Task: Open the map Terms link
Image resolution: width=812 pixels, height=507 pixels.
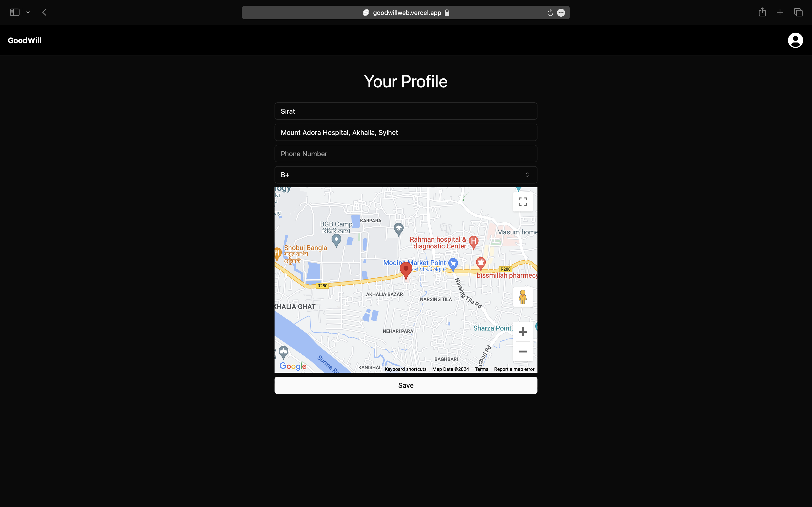Action: [481, 369]
